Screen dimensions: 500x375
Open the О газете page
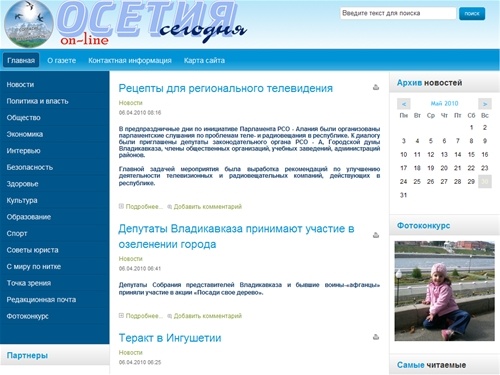pos(62,60)
